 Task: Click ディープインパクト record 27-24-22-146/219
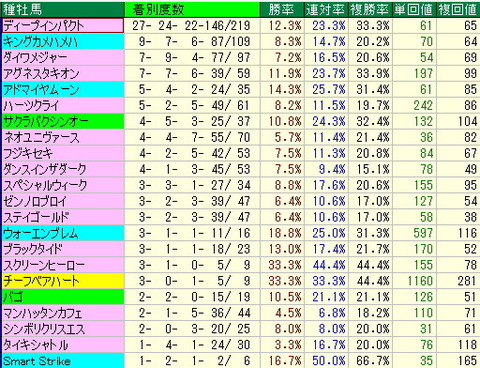click(191, 26)
